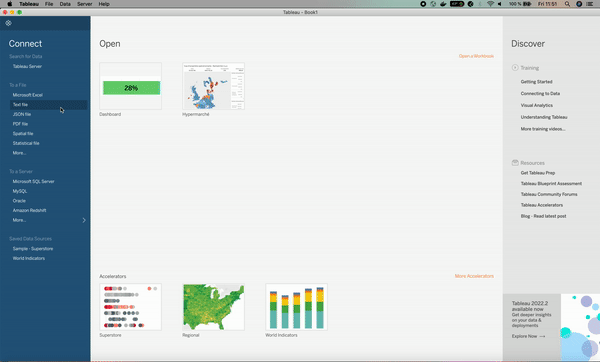Click the Resources section icon
The height and width of the screenshot is (362, 600).
pyautogui.click(x=515, y=163)
